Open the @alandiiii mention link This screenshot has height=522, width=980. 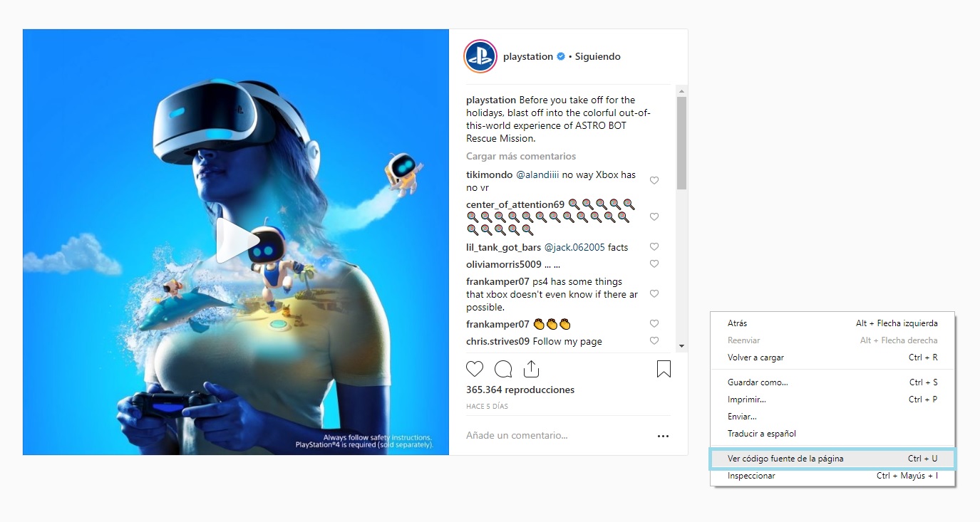tap(537, 175)
